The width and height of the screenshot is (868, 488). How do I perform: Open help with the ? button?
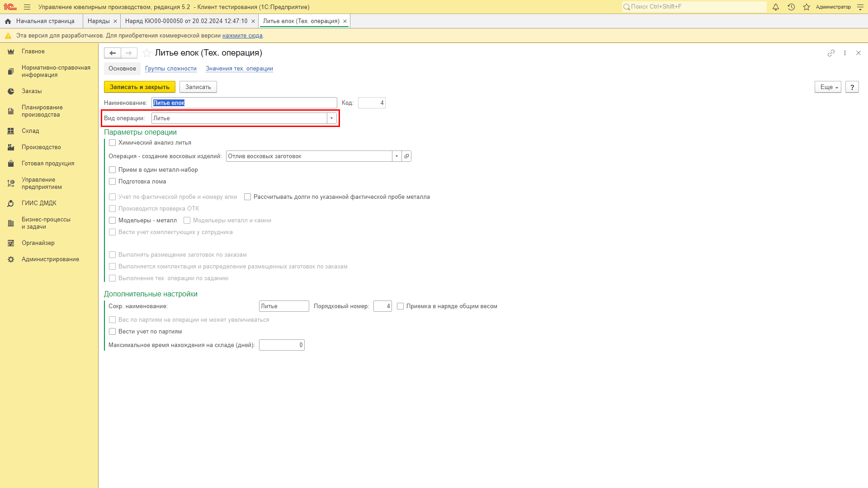pyautogui.click(x=852, y=87)
